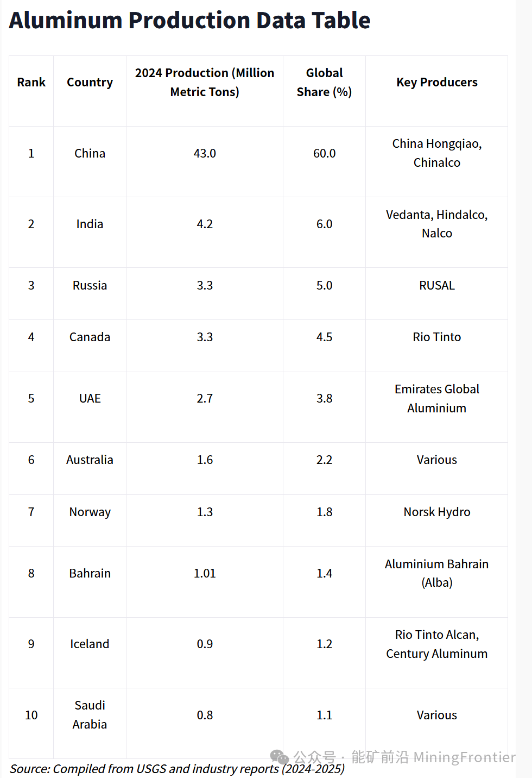Click the Norsk Hydro producer cell

point(436,512)
